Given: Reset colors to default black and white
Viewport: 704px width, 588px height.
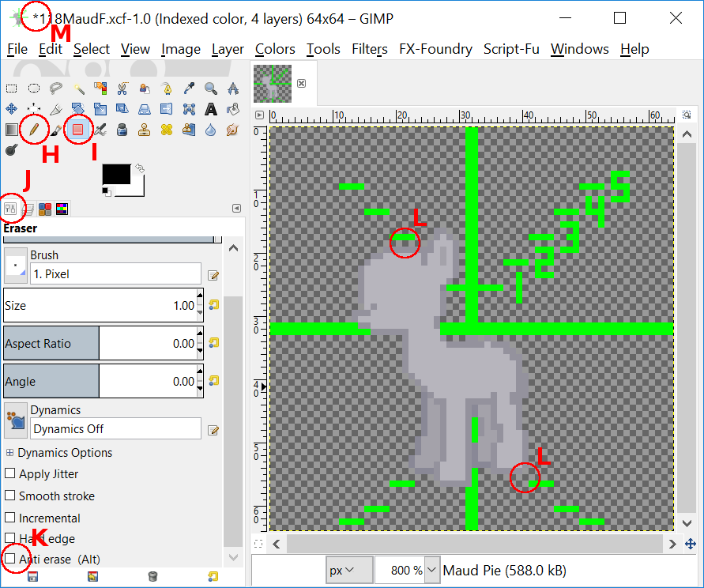Looking at the screenshot, I should click(x=107, y=192).
